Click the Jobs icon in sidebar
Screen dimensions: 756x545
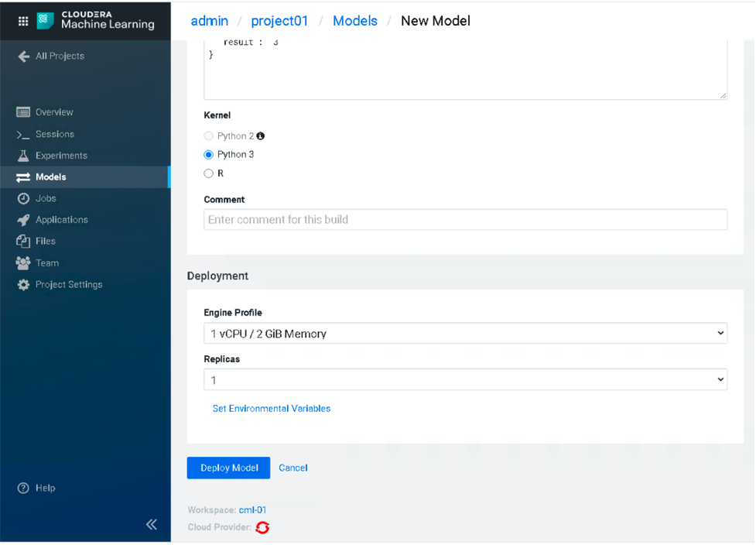click(22, 198)
